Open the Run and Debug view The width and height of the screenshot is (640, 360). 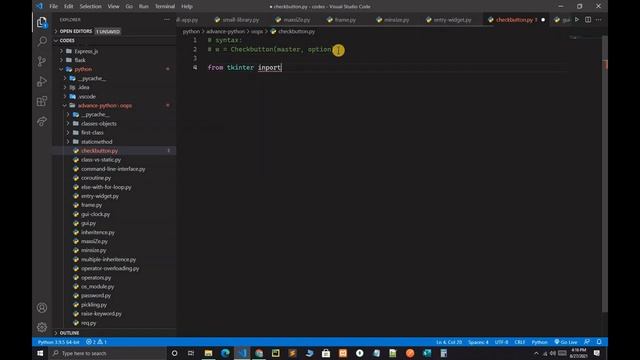coord(42,81)
